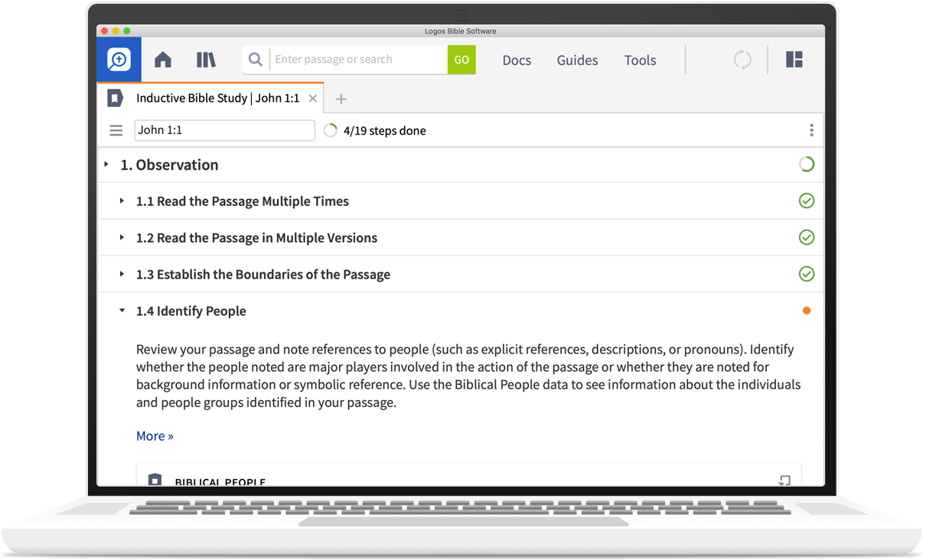Click the Observation progress ring
926x560 pixels.
(807, 164)
